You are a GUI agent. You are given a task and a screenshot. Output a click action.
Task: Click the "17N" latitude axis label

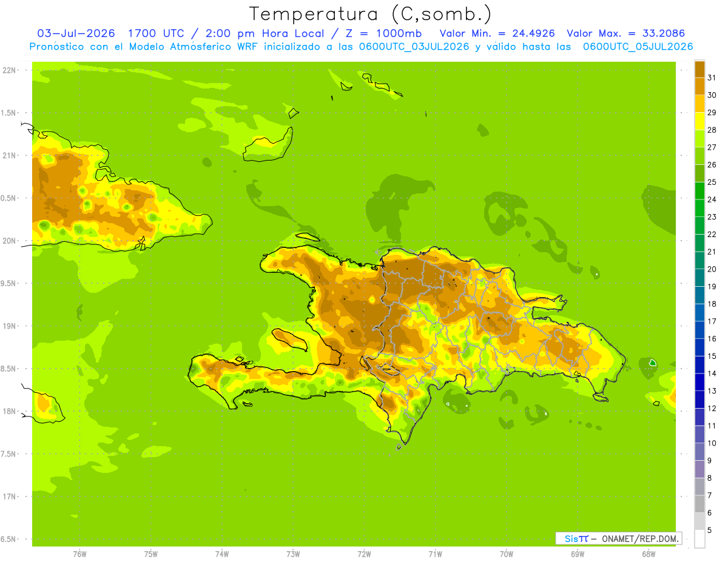pyautogui.click(x=10, y=497)
